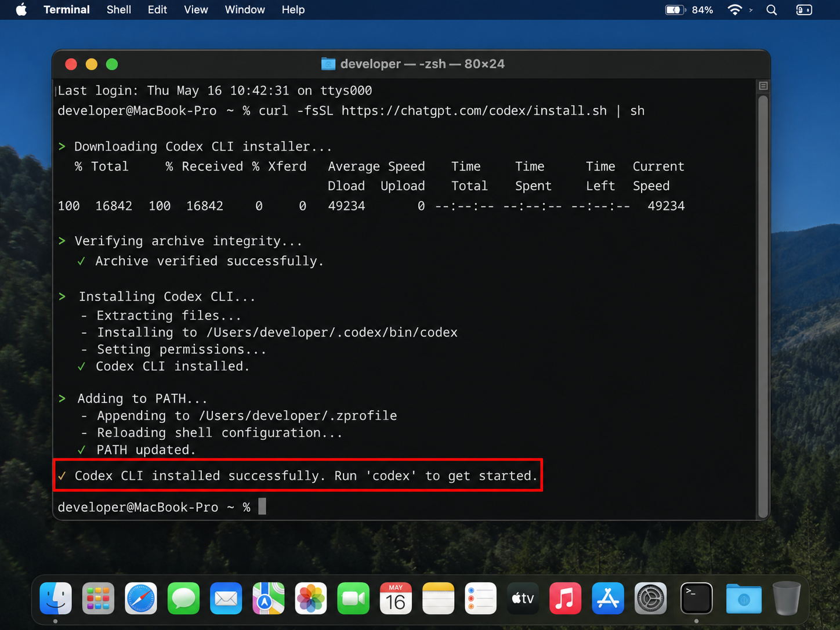Click 'PATH updated.' line

pos(146,450)
